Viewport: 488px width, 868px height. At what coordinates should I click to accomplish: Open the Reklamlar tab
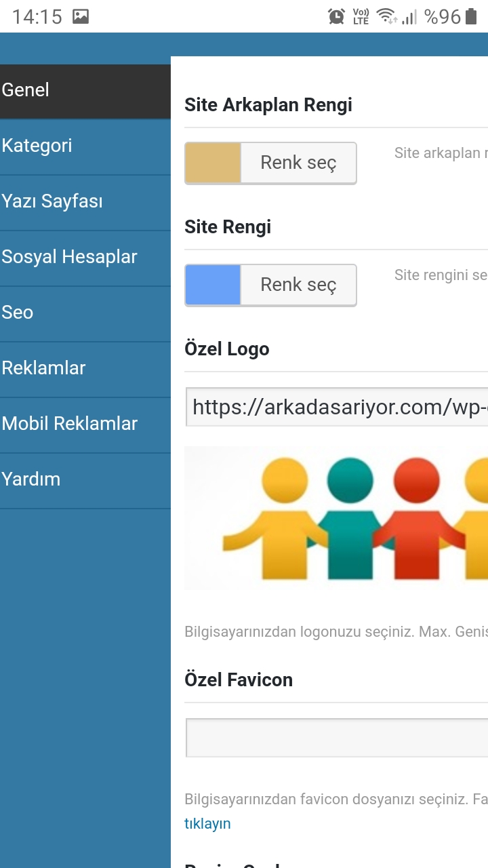tap(85, 370)
